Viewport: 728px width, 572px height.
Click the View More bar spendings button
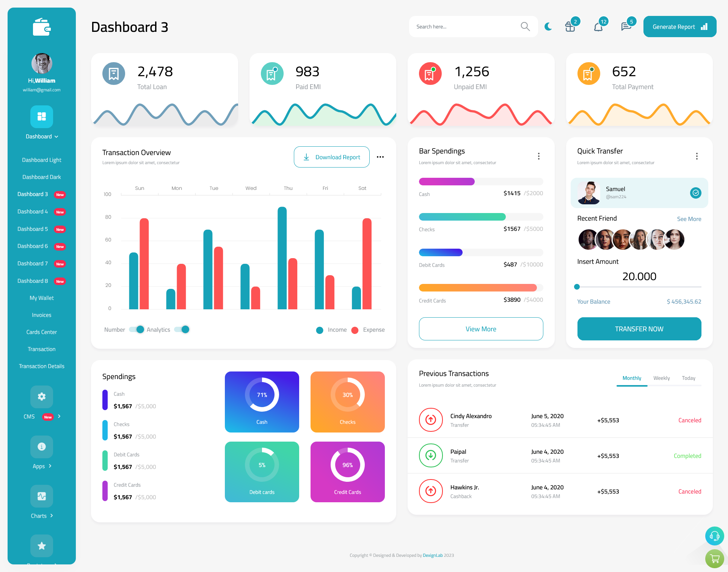[480, 329]
